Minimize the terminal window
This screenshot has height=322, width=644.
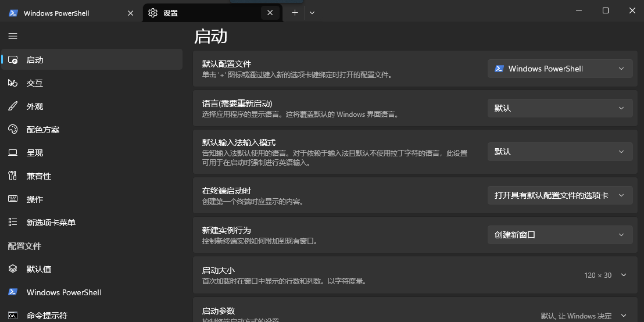pos(579,10)
